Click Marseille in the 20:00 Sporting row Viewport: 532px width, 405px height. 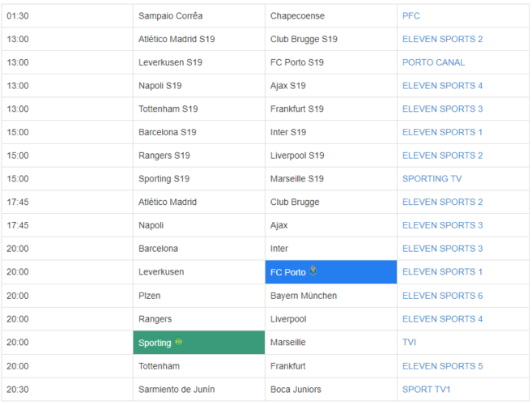(331, 342)
